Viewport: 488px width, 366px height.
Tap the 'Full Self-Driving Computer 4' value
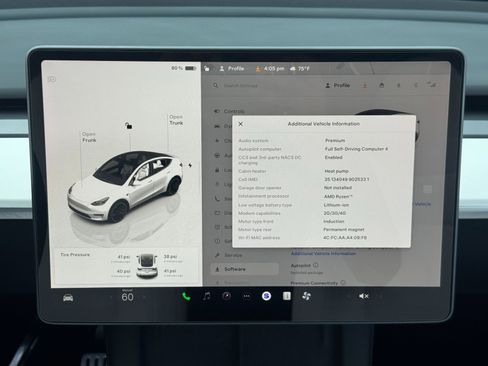click(x=356, y=149)
